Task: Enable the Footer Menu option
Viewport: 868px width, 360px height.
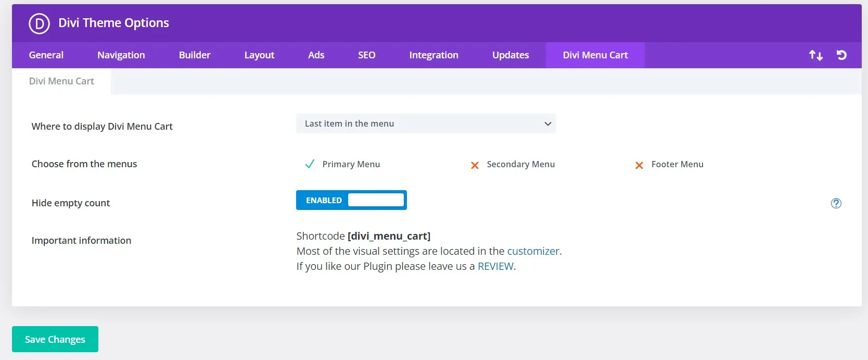Action: 639,165
